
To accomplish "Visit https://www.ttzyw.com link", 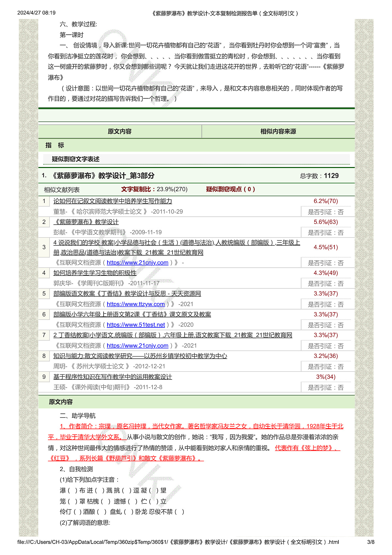I will pyautogui.click(x=136, y=304).
